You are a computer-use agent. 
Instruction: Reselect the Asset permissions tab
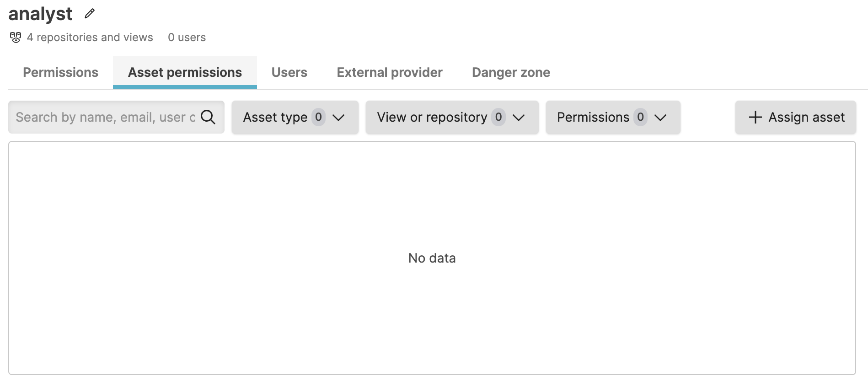coord(185,72)
